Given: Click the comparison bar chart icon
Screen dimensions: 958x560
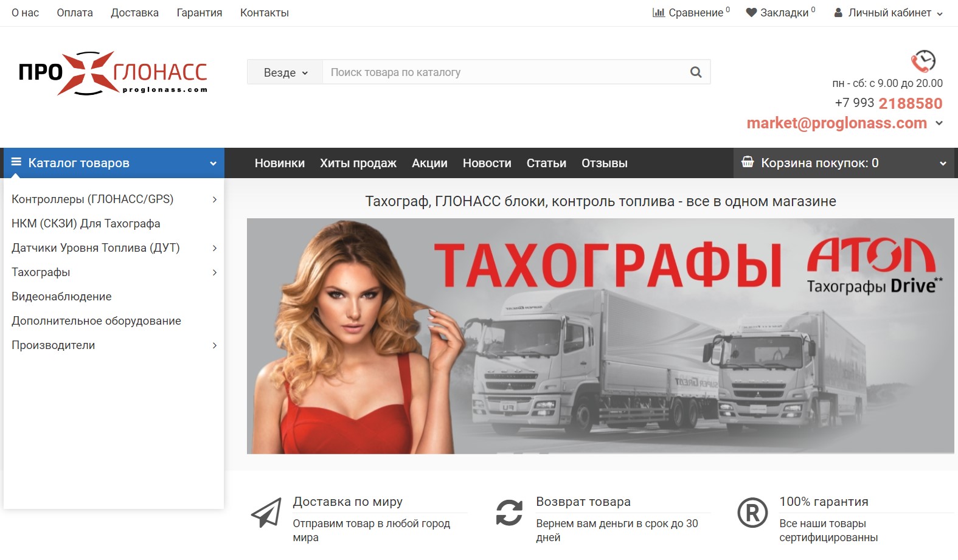Looking at the screenshot, I should click(659, 12).
